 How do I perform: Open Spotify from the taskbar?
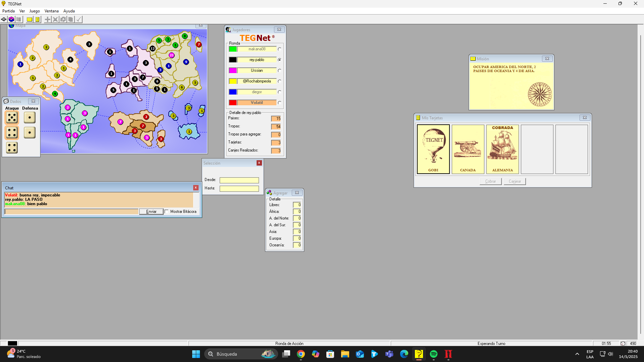pos(434,354)
